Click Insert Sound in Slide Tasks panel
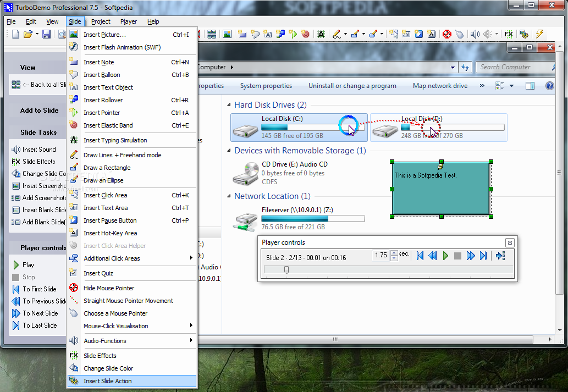 [x=34, y=149]
